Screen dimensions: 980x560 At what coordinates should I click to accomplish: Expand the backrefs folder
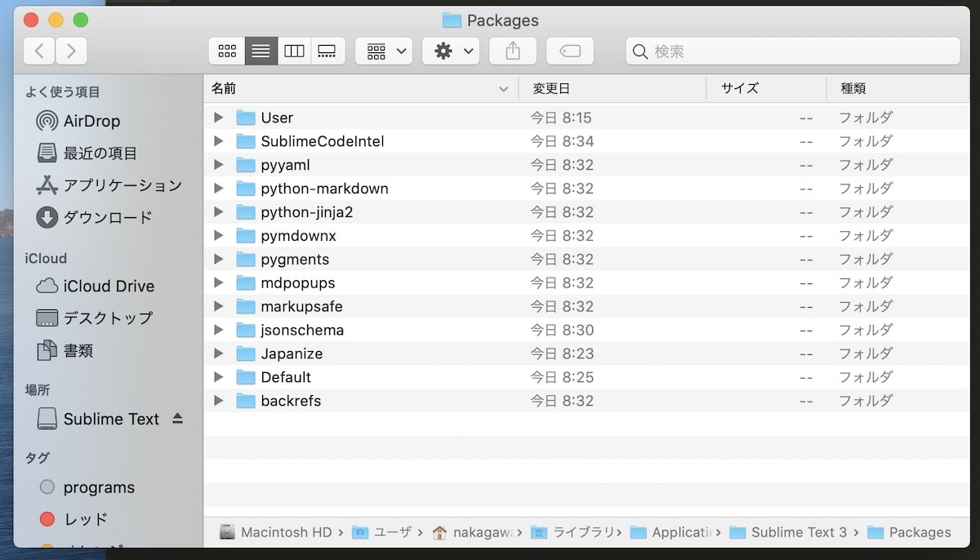(218, 401)
